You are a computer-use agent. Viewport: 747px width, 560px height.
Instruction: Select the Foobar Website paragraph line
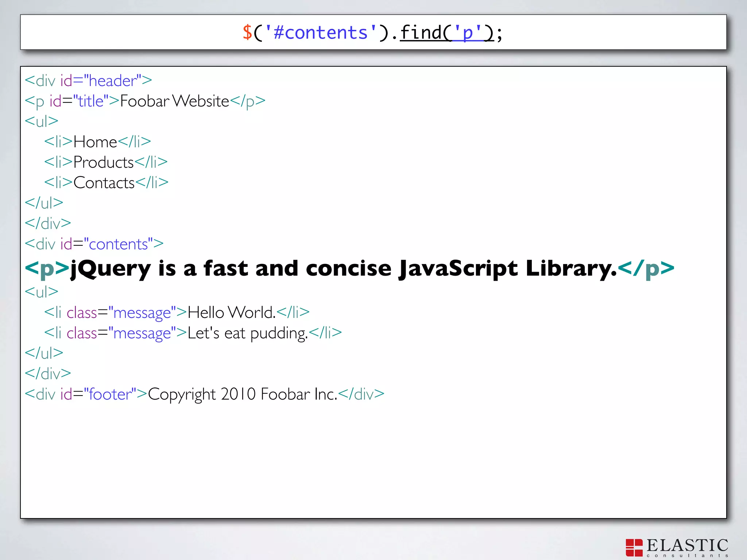coord(145,101)
